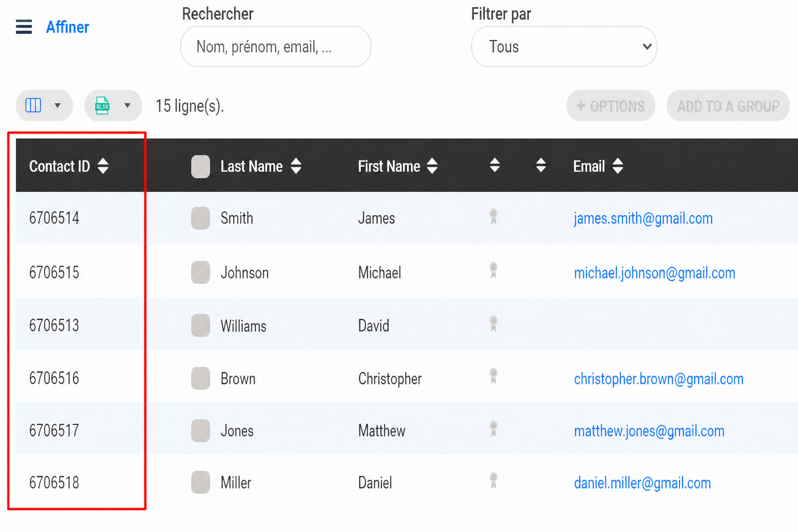798x532 pixels.
Task: Toggle the select-all checkbox in the header
Action: tap(201, 166)
